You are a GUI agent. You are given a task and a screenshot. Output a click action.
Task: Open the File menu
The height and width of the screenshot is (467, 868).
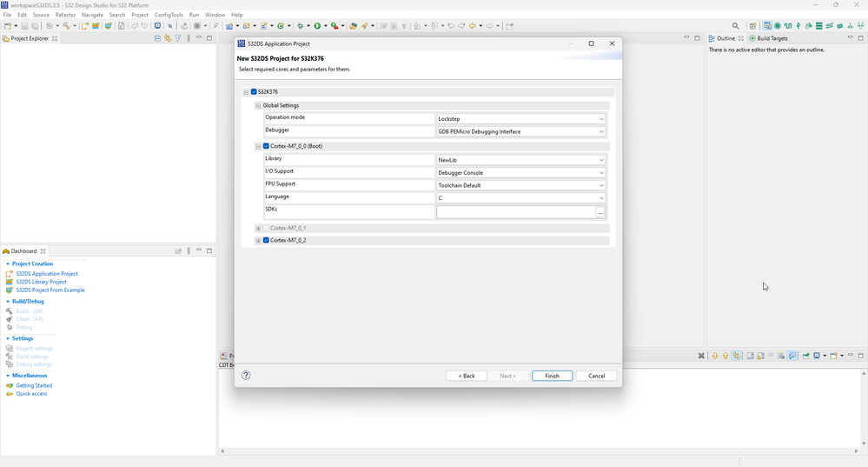click(x=7, y=15)
